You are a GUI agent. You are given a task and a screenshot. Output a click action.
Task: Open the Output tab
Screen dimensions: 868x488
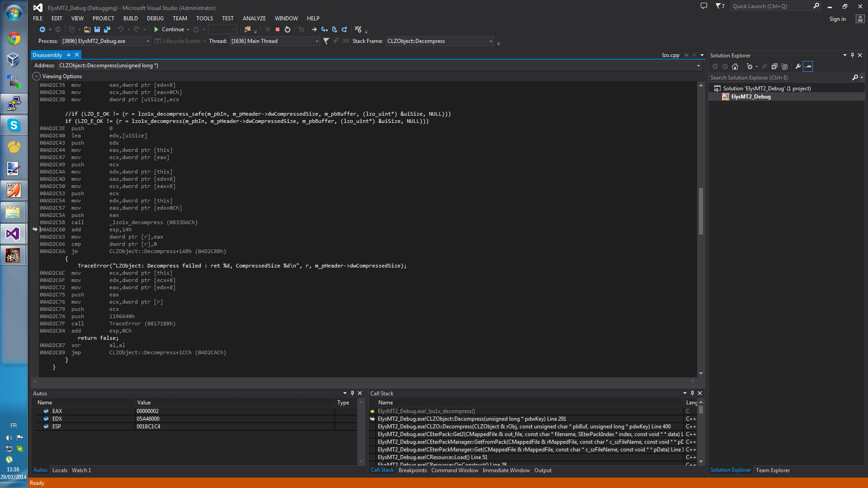pos(542,470)
